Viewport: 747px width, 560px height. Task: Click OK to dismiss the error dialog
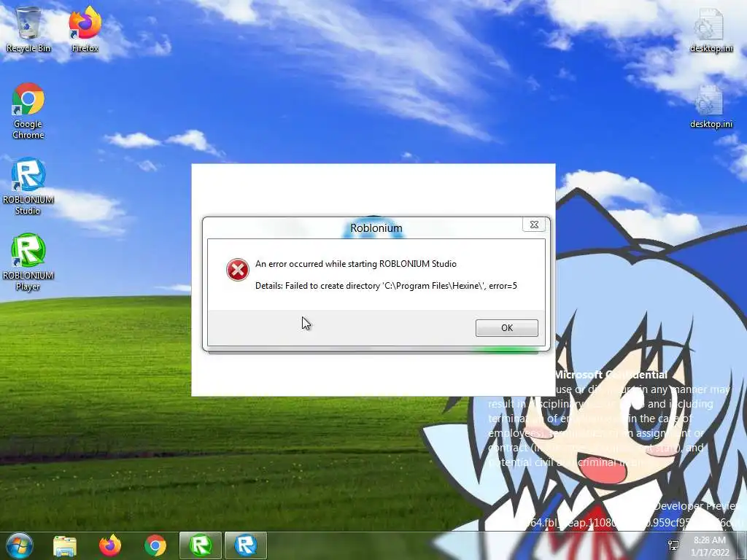pos(507,327)
